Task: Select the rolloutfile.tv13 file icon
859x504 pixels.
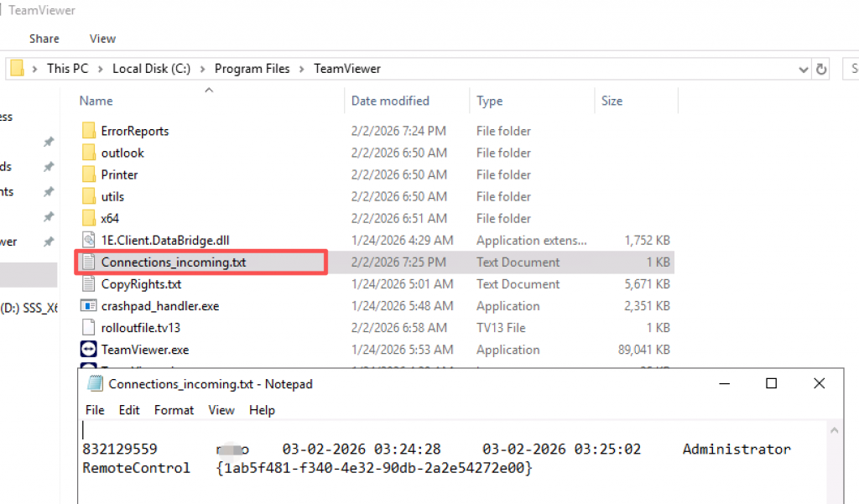Action: pos(89,328)
